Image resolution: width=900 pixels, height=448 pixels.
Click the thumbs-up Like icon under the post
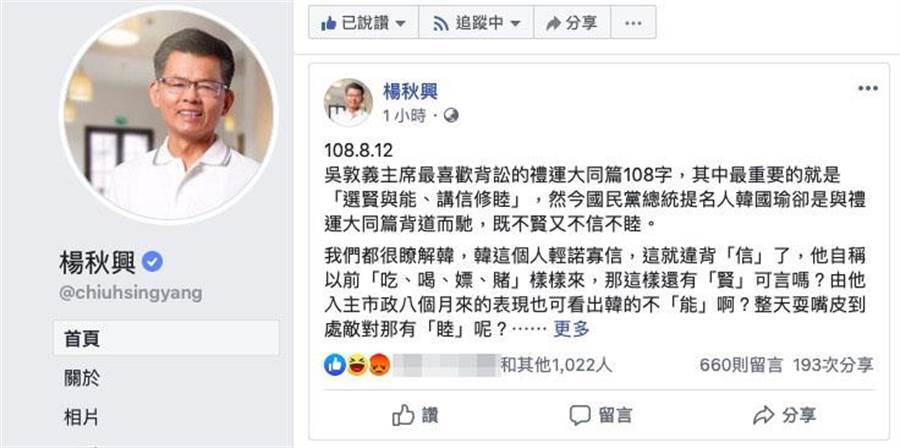(403, 415)
